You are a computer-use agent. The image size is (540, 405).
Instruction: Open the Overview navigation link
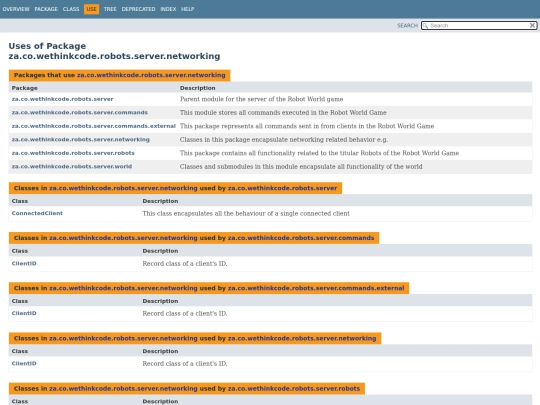click(x=16, y=9)
